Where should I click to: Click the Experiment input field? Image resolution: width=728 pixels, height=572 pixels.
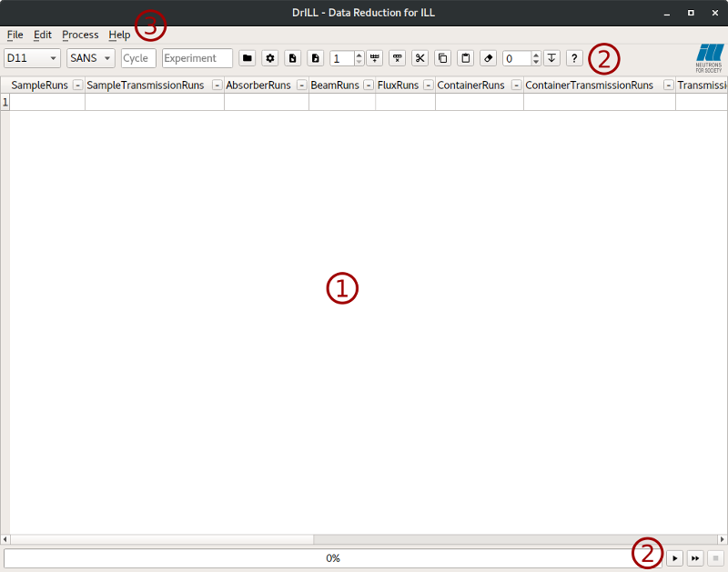pos(197,58)
